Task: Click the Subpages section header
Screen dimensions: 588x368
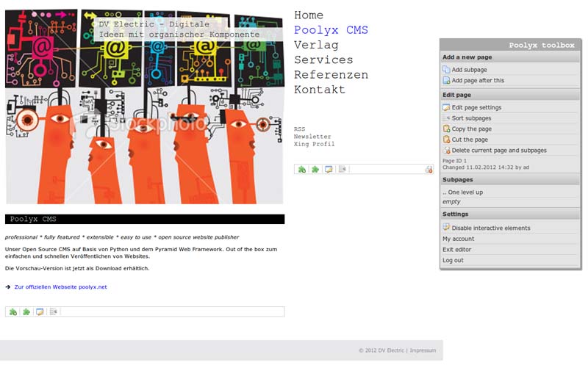Action: click(510, 179)
